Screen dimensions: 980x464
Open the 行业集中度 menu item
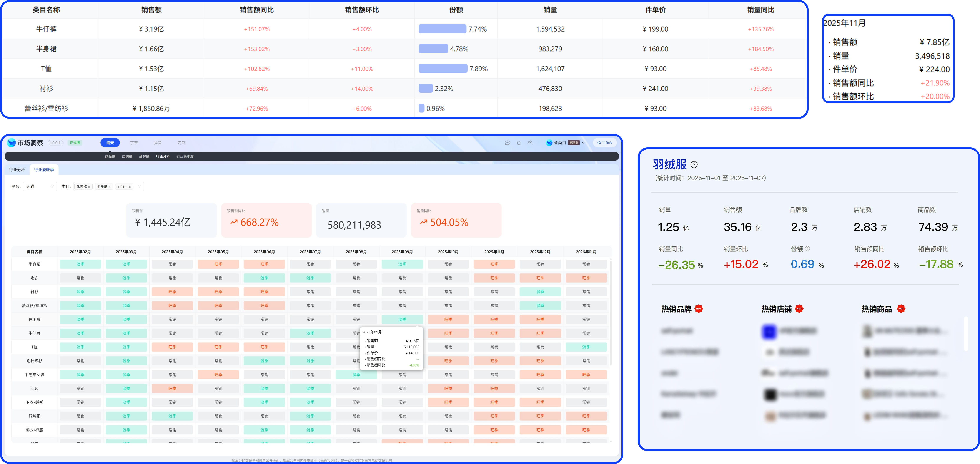(x=185, y=156)
